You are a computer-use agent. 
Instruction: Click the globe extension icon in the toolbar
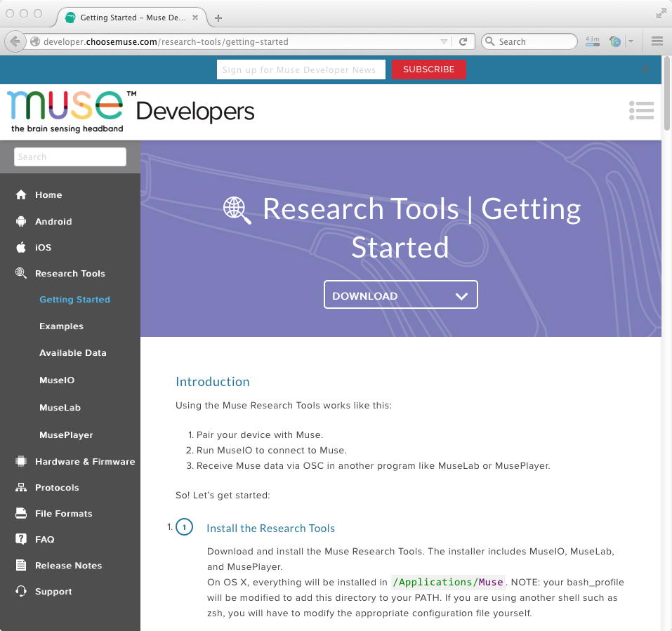[615, 41]
